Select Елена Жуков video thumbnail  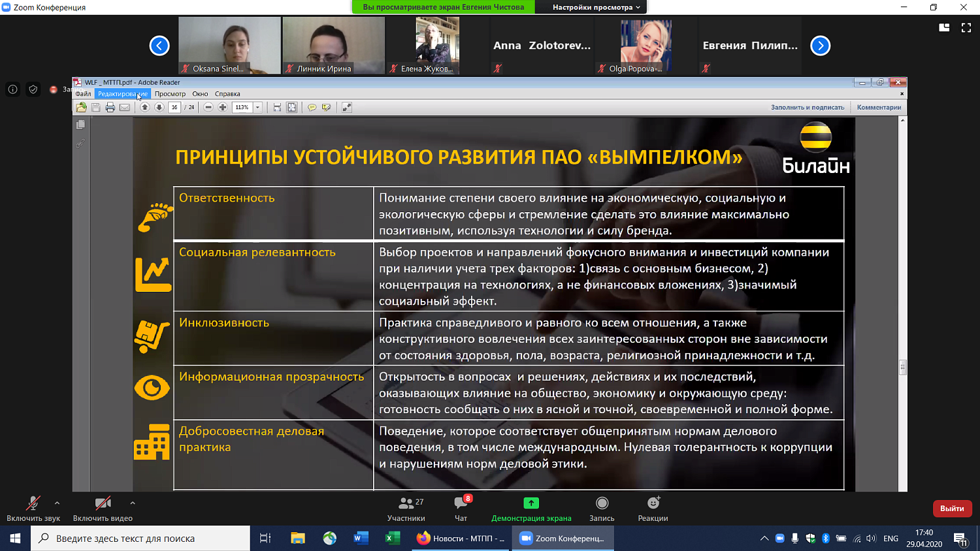(x=438, y=45)
